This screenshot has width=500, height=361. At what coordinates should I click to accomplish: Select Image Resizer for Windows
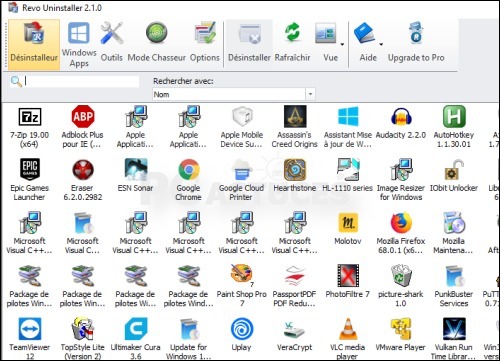(x=401, y=180)
